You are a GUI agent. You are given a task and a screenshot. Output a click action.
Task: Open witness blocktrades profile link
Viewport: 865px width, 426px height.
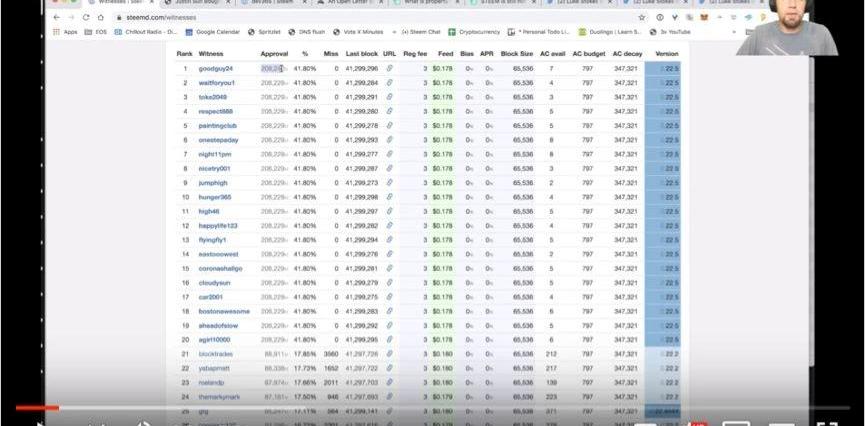[x=216, y=354]
